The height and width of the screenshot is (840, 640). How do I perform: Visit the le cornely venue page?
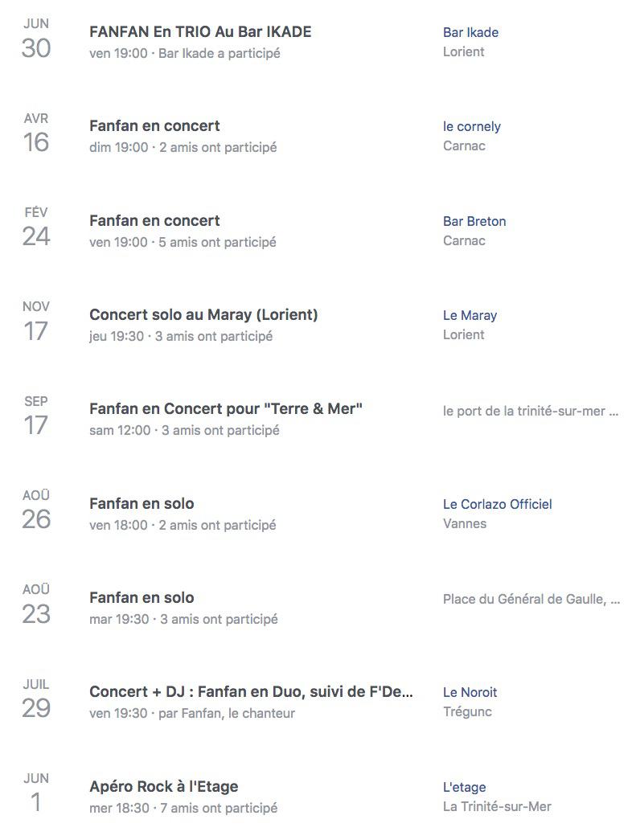coord(472,126)
